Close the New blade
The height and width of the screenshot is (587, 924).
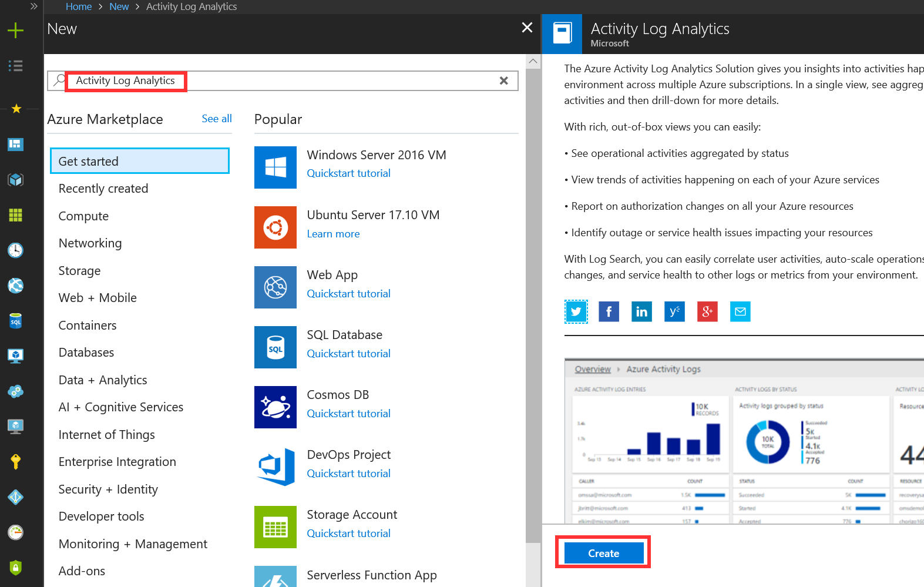pyautogui.click(x=527, y=28)
